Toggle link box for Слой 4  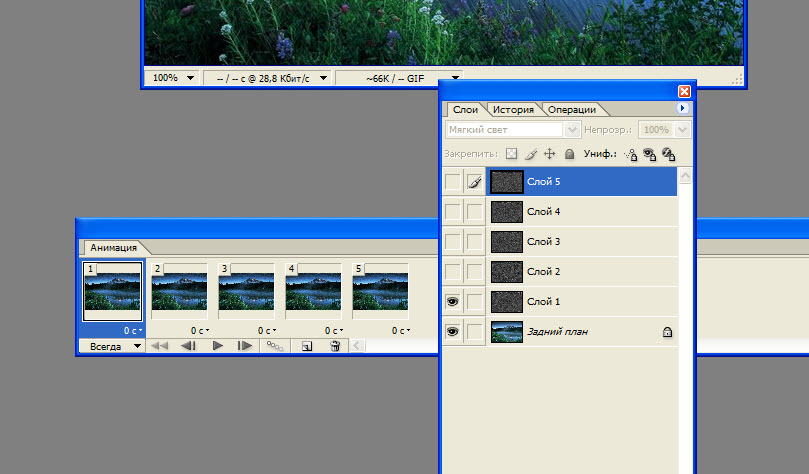click(475, 211)
